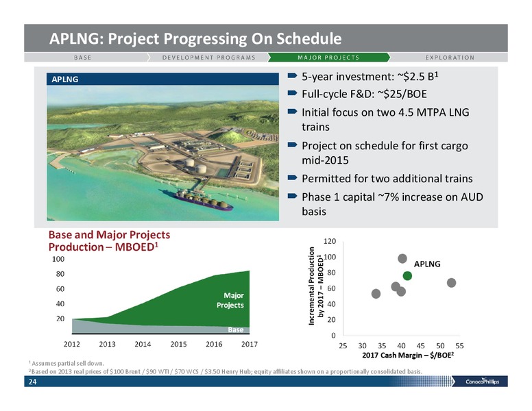Image resolution: width=532 pixels, height=411 pixels.
Task: Click the 2015 x-axis label
Action: (x=178, y=344)
